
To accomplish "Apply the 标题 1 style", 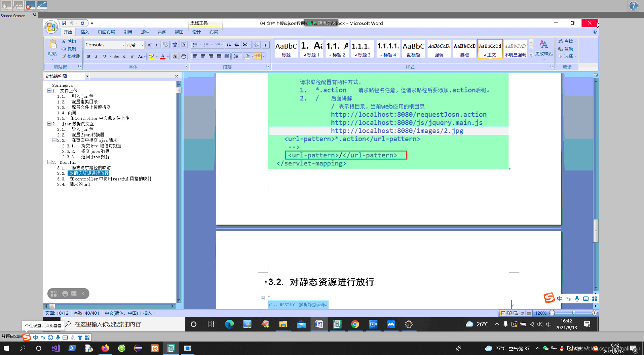I will pyautogui.click(x=312, y=49).
